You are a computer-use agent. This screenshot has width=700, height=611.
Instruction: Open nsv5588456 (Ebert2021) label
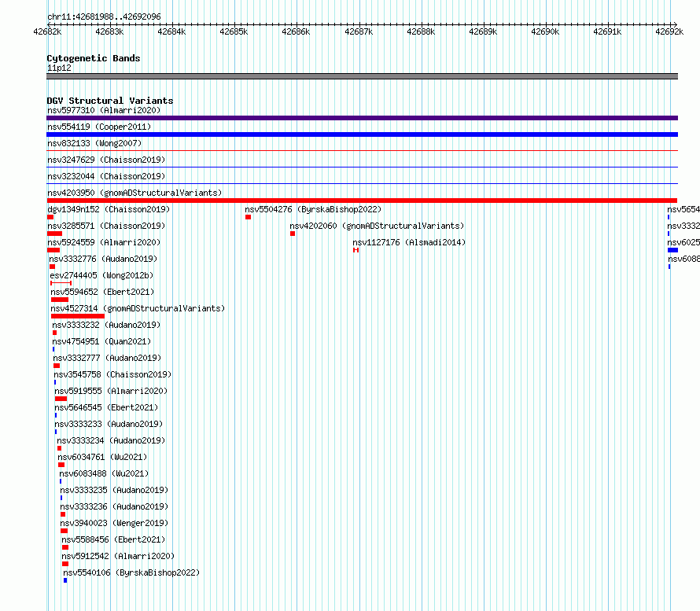(113, 539)
